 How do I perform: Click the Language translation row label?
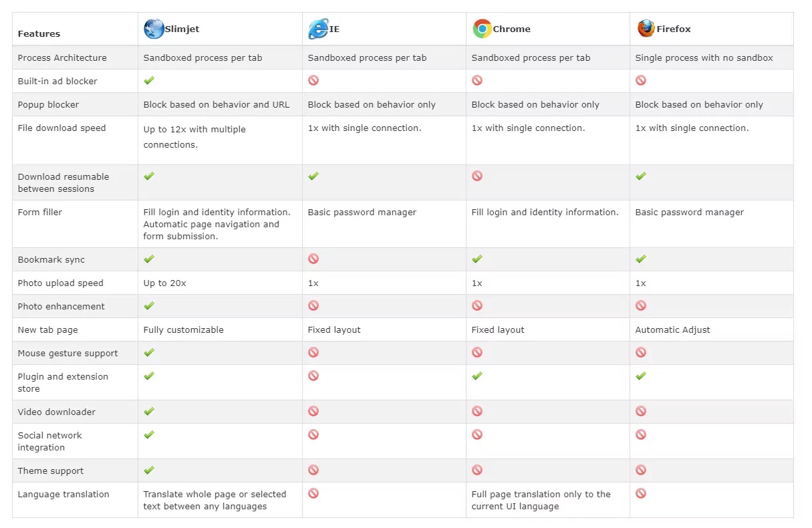coord(63,494)
